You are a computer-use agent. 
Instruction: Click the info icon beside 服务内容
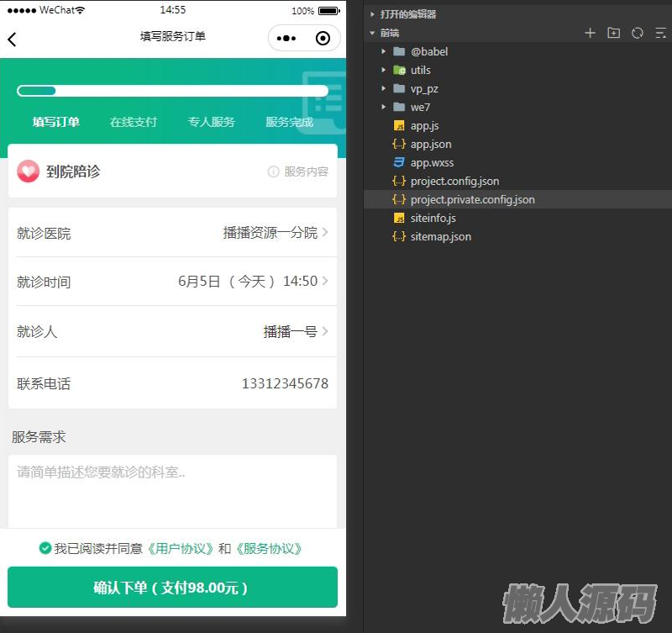(x=273, y=171)
